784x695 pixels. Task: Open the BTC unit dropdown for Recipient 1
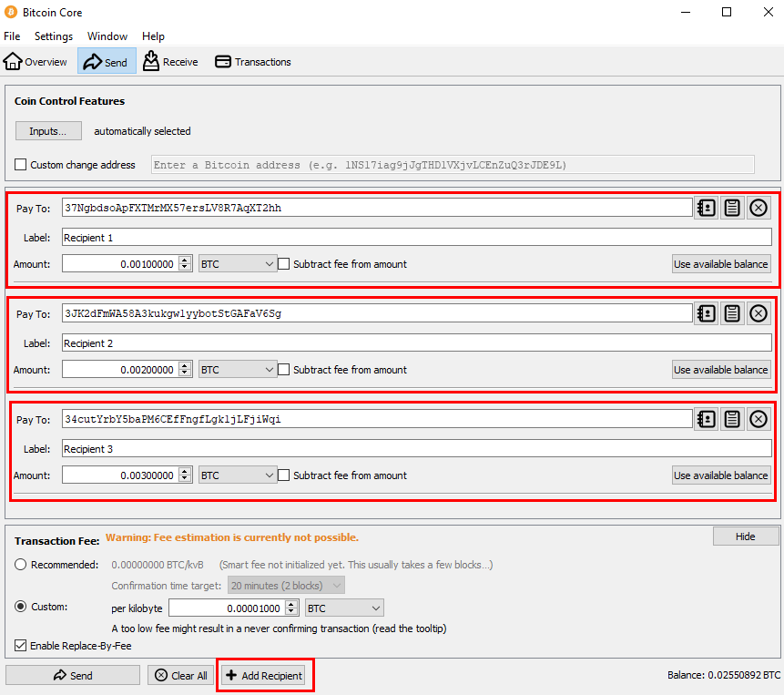[238, 264]
